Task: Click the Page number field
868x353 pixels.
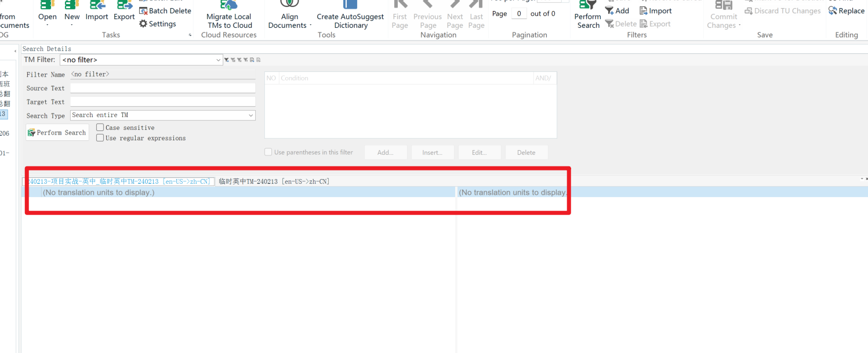Action: click(x=519, y=13)
